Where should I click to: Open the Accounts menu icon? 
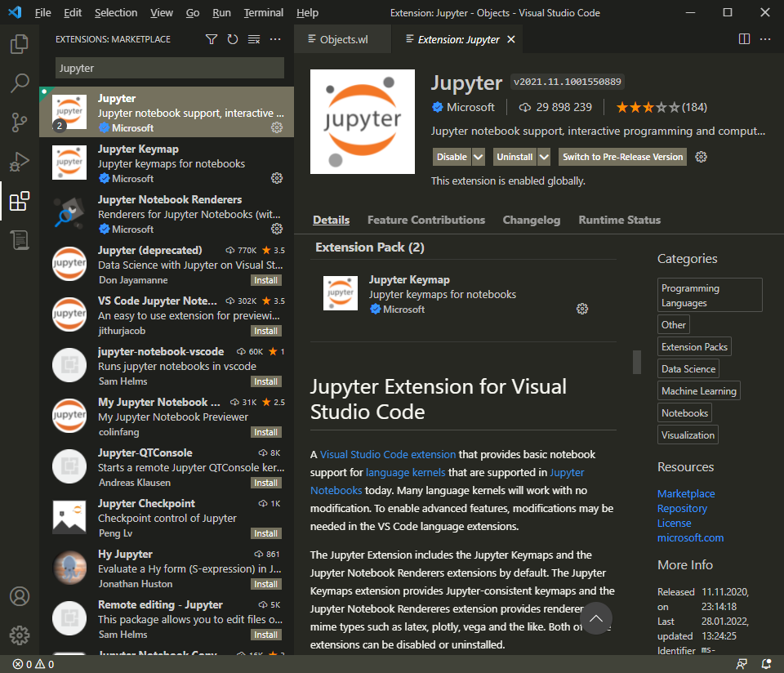pos(20,596)
